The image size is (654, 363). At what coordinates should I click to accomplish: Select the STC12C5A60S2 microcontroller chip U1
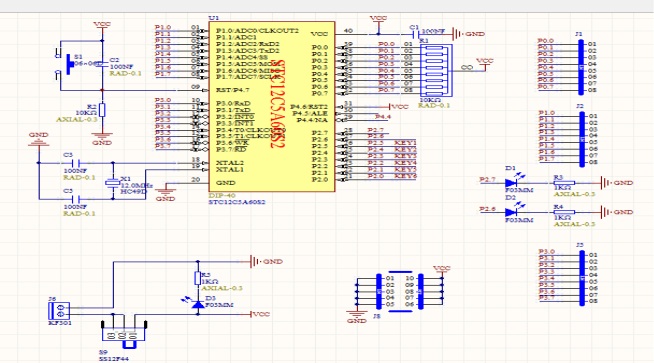(272, 107)
